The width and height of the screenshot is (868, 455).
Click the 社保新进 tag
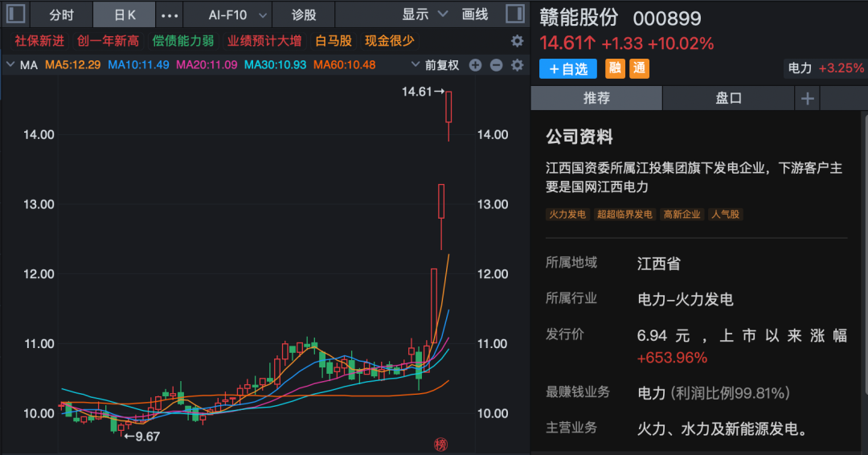point(39,41)
